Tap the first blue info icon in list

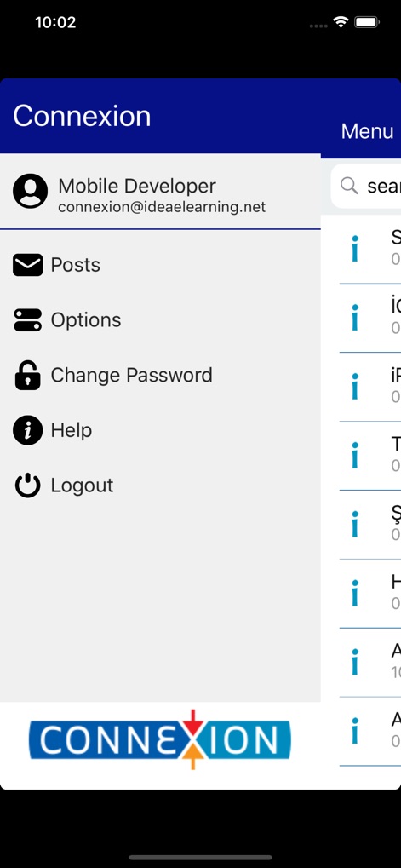(355, 249)
